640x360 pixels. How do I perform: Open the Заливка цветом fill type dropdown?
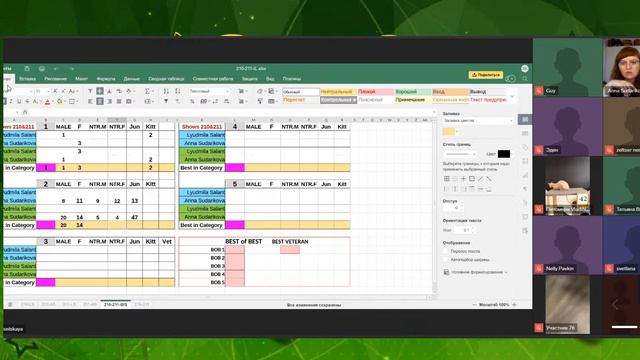[x=478, y=121]
